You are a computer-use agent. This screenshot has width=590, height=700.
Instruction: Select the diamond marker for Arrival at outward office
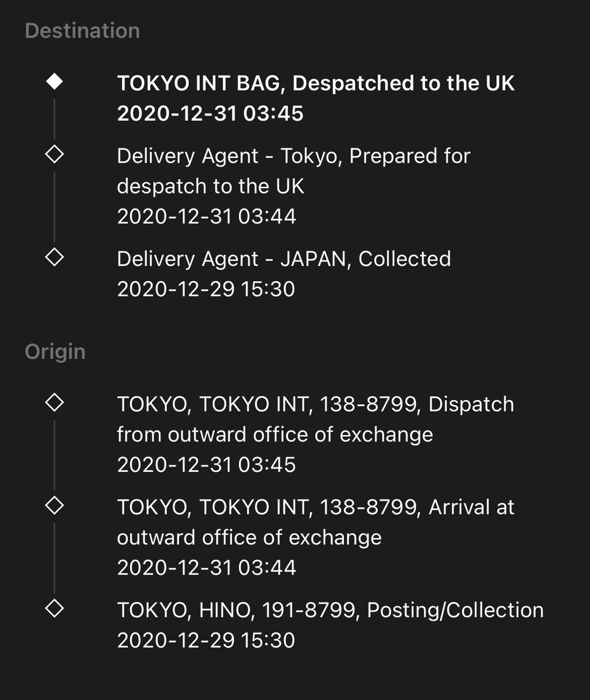54,505
